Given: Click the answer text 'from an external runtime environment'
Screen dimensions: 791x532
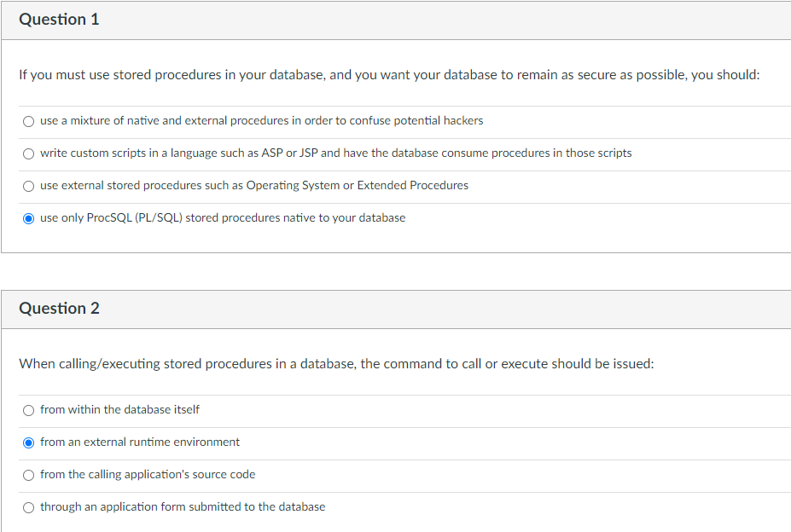Looking at the screenshot, I should click(140, 442).
